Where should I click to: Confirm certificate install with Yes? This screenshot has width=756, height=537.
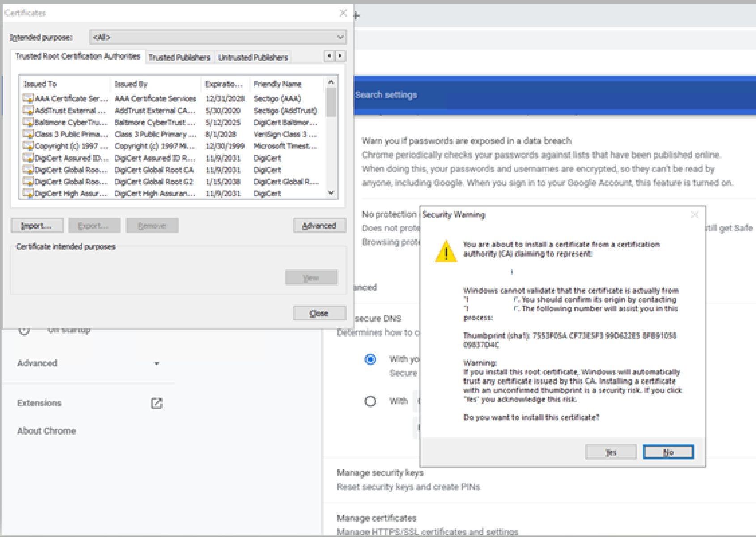611,452
